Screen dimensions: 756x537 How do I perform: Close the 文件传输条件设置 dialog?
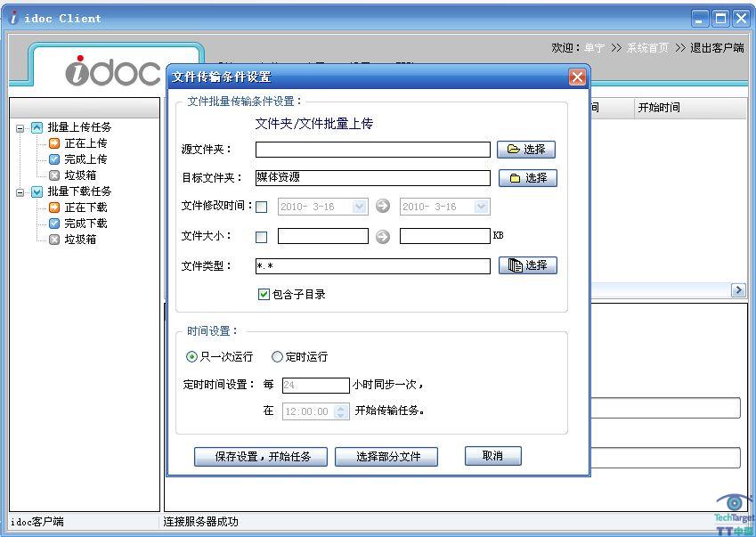pyautogui.click(x=577, y=77)
